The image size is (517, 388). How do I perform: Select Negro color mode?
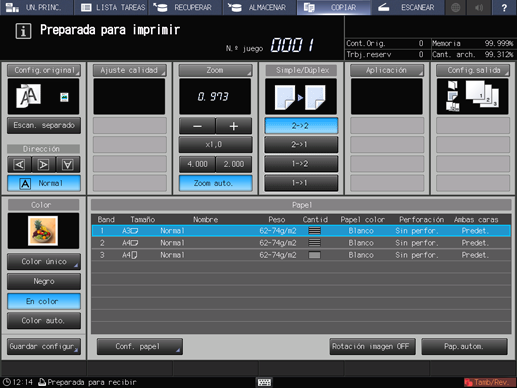pos(44,281)
